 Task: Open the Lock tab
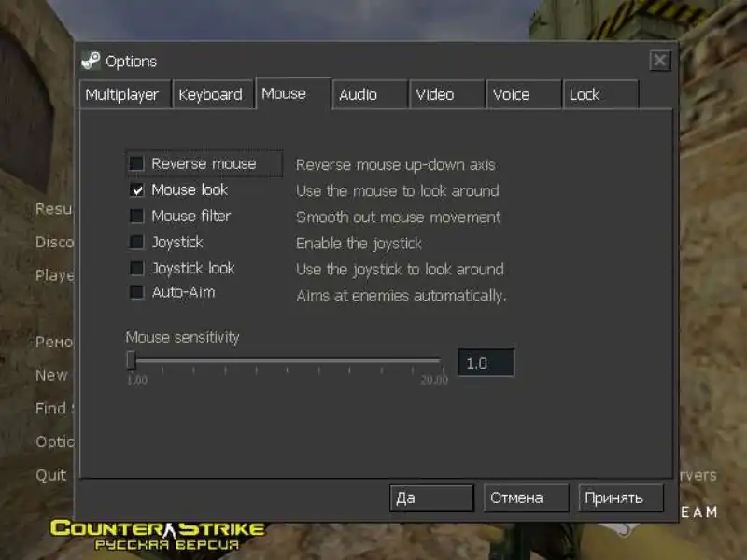600,94
